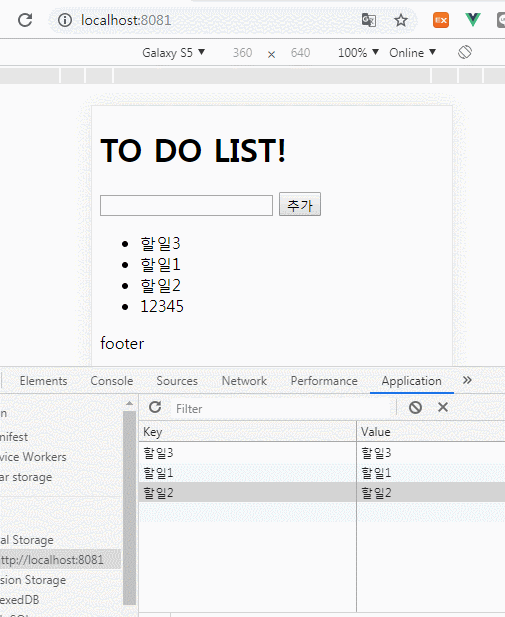Click the 추가 add button
Viewport: 505px width, 617px height.
click(x=300, y=204)
